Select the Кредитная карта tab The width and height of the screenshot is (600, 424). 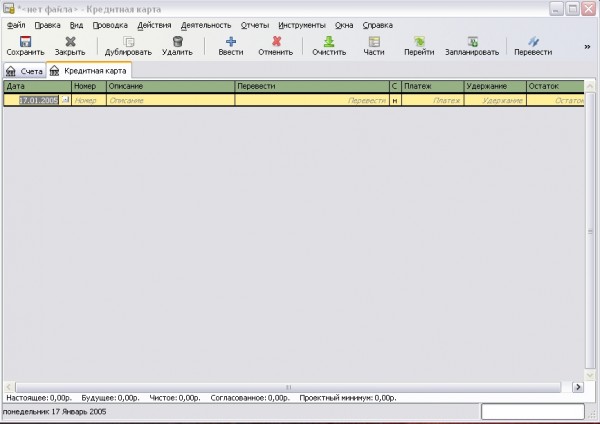click(x=90, y=71)
